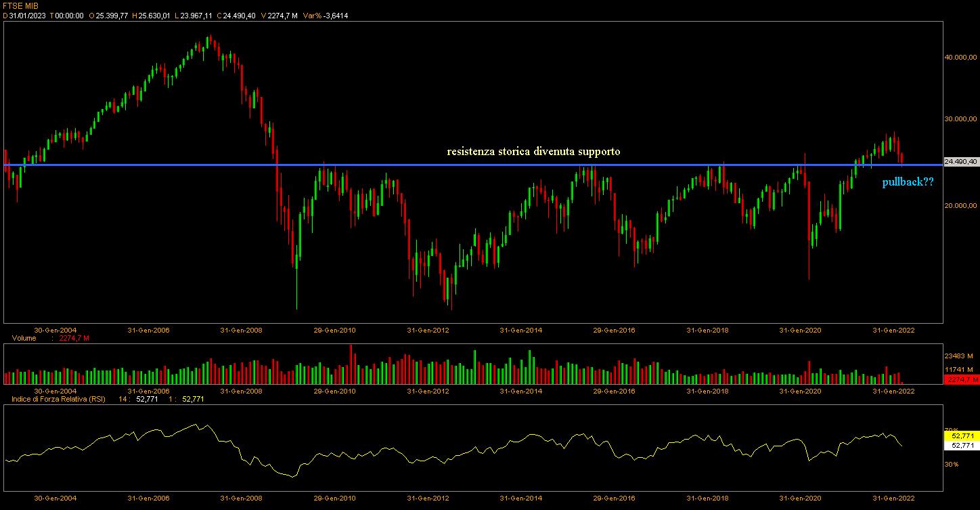Click price chart's 29-Gen-2016 date axis label
980x510 pixels.
(x=614, y=331)
